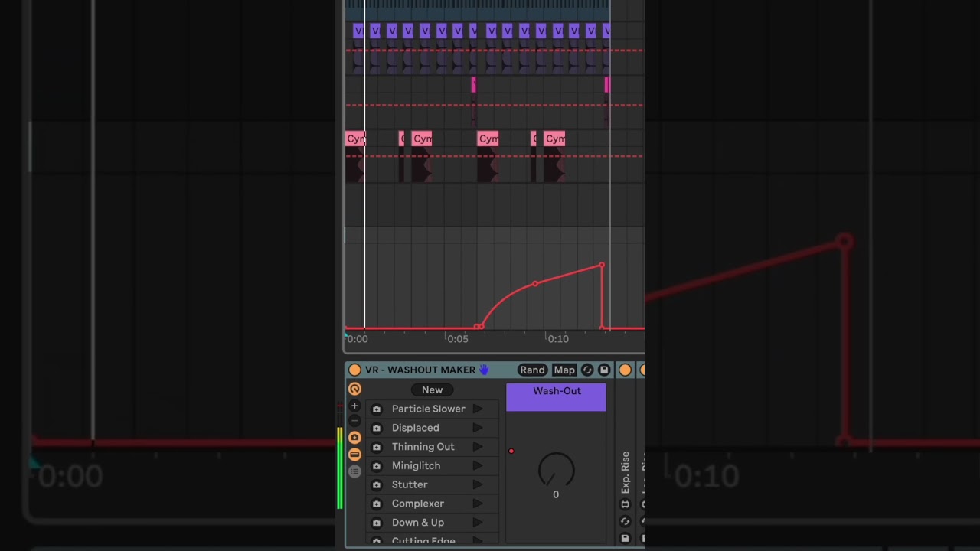Toggle the Exp. Rise device activator
The width and height of the screenshot is (980, 551).
click(x=625, y=370)
